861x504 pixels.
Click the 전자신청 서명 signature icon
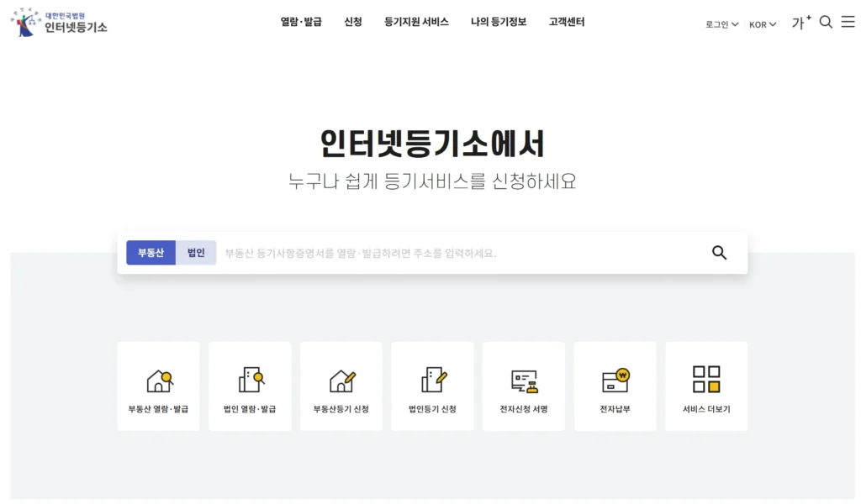[523, 379]
